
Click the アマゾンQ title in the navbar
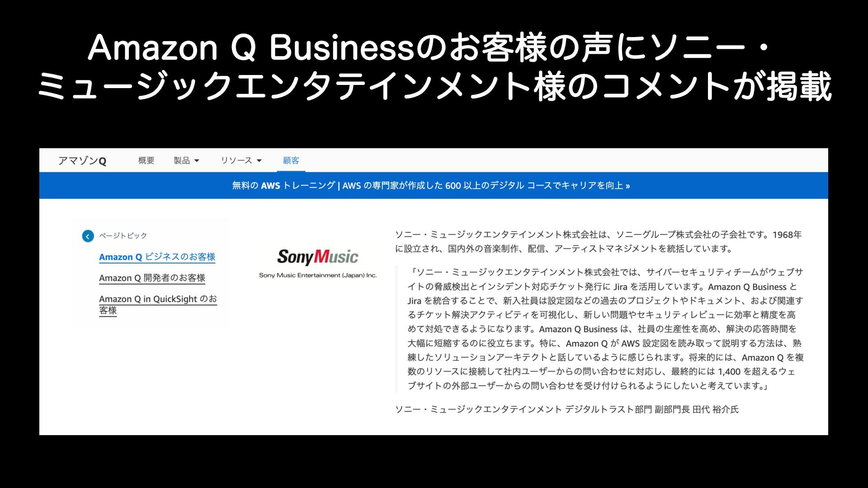(x=82, y=161)
